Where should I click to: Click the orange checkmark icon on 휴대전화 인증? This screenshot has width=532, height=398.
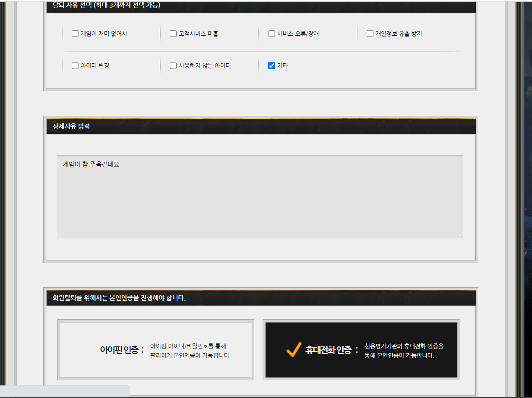tap(294, 349)
